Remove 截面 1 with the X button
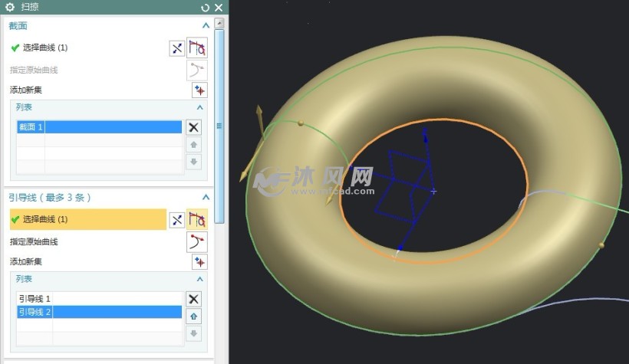This screenshot has width=629, height=364. coord(194,127)
